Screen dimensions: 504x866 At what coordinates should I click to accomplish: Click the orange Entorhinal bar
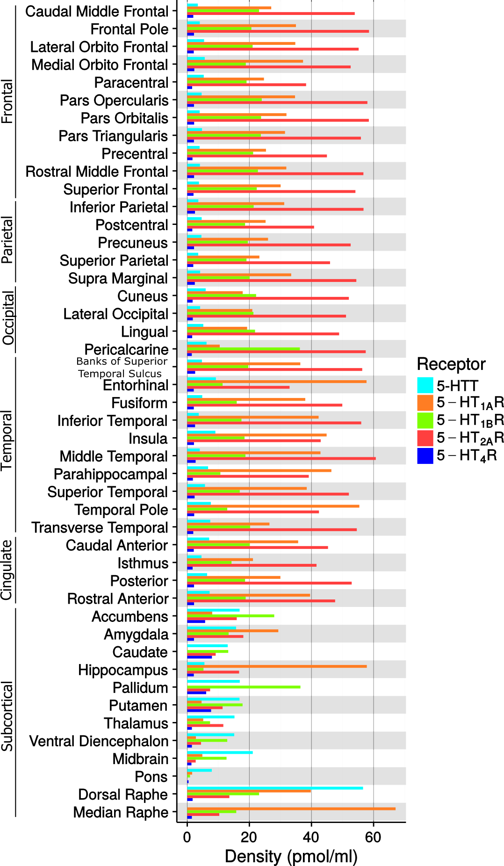point(276,382)
